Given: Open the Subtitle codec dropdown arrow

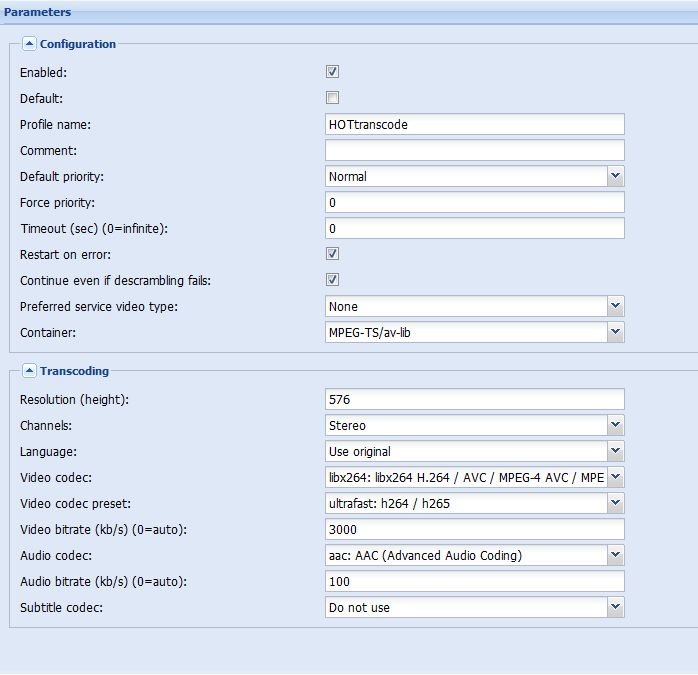Looking at the screenshot, I should 615,607.
